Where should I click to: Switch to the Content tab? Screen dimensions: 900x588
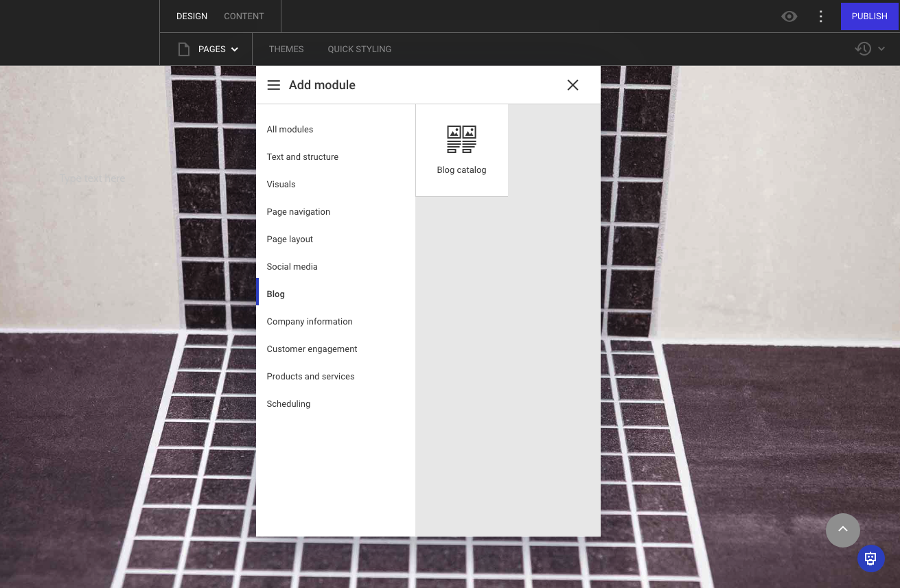coord(244,16)
